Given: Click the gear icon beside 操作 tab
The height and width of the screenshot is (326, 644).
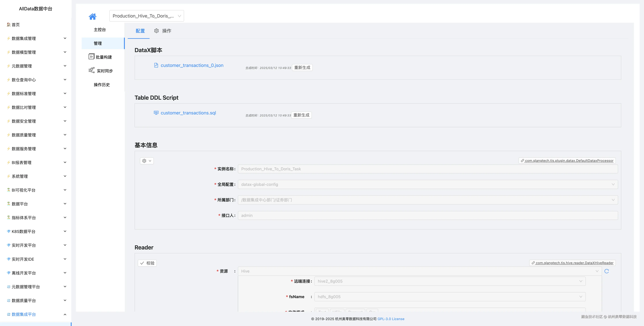Looking at the screenshot, I should pyautogui.click(x=156, y=31).
